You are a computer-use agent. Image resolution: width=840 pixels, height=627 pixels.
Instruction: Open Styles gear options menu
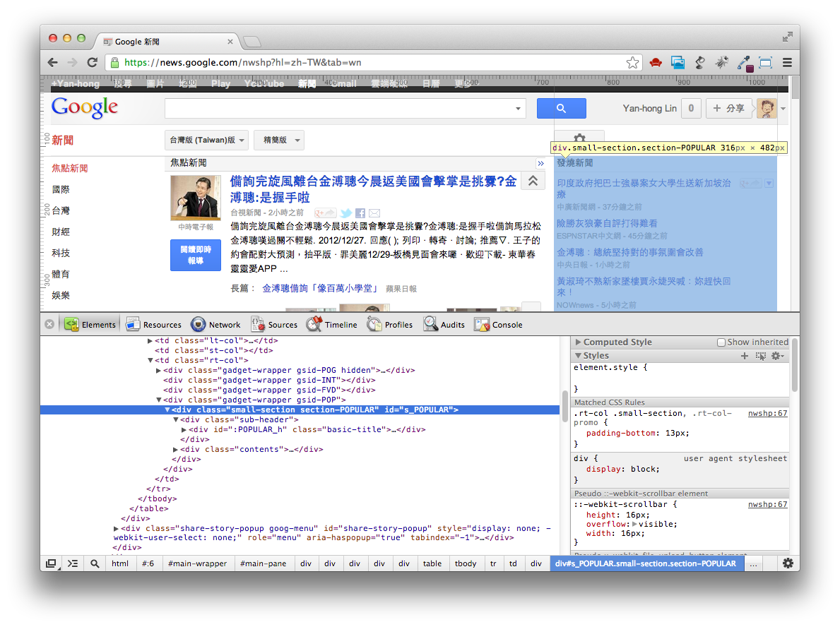(777, 356)
